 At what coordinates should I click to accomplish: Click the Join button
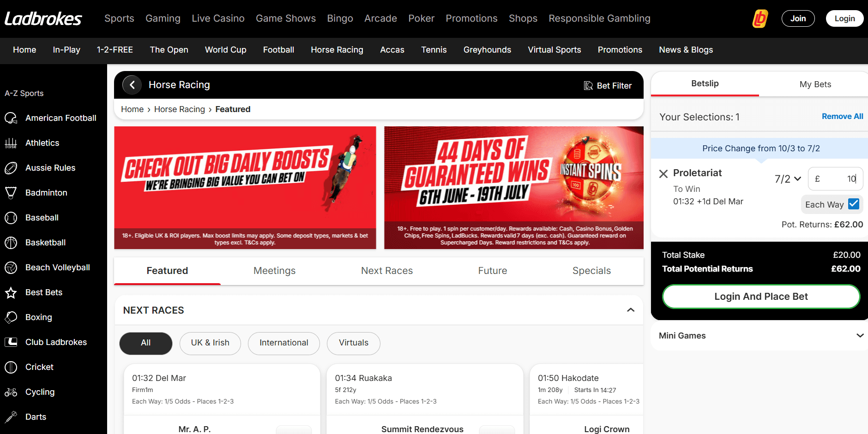point(798,18)
